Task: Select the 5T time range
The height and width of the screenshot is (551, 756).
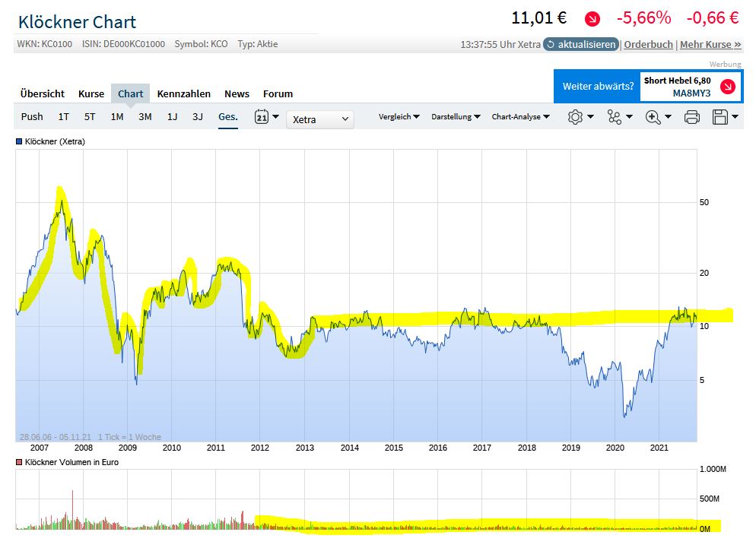Action: click(x=90, y=116)
